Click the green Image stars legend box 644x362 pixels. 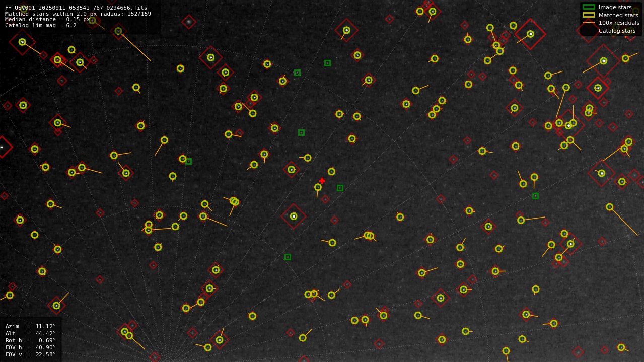(589, 7)
